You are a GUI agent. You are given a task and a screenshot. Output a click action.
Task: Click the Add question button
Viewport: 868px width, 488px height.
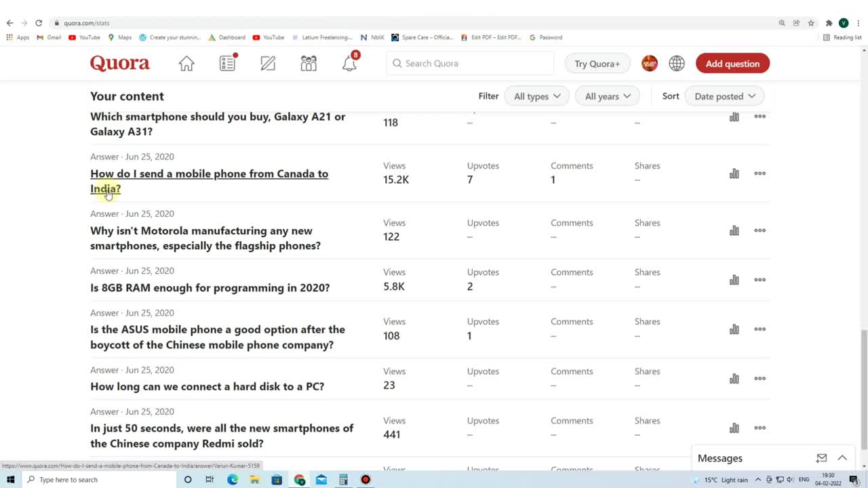[x=732, y=64]
